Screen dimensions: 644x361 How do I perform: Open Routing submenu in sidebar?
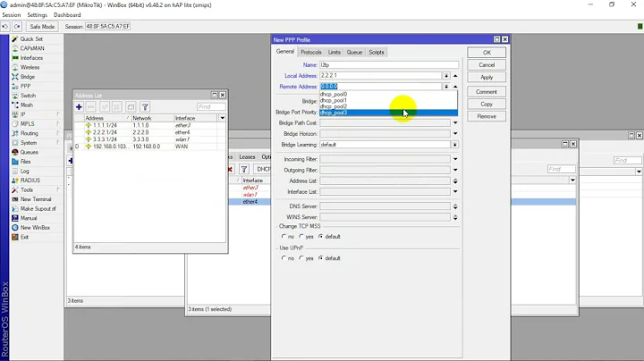click(29, 133)
